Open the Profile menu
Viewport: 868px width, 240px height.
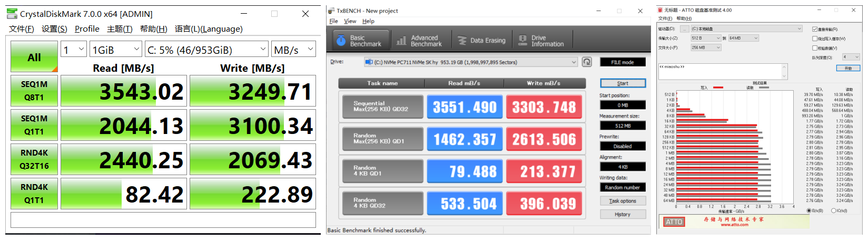pos(87,29)
